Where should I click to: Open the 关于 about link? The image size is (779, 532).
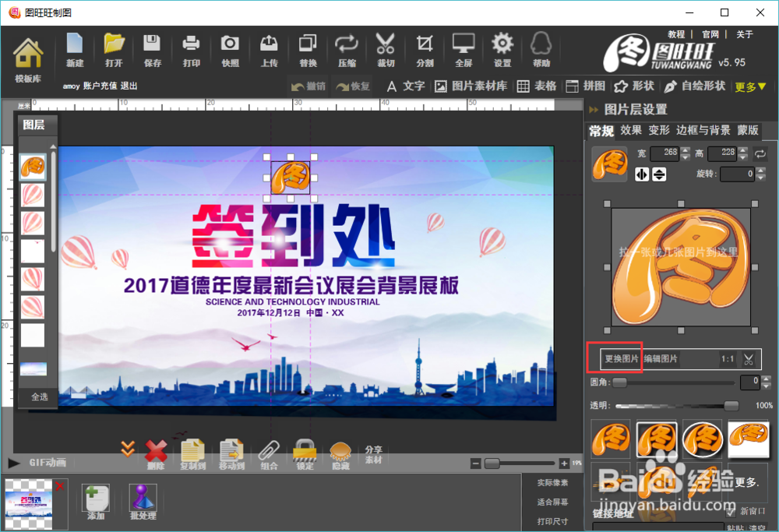(744, 34)
